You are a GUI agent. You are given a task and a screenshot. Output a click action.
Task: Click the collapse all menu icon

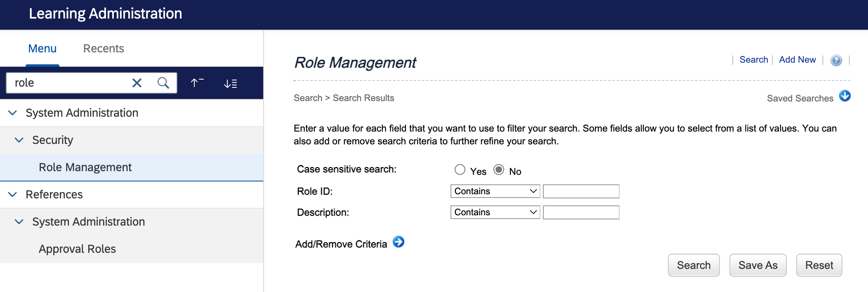point(197,83)
